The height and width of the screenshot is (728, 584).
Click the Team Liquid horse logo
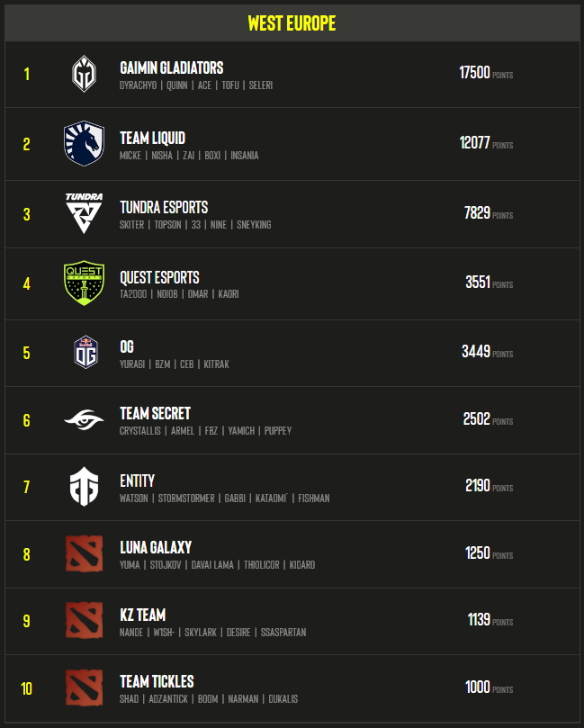[84, 143]
